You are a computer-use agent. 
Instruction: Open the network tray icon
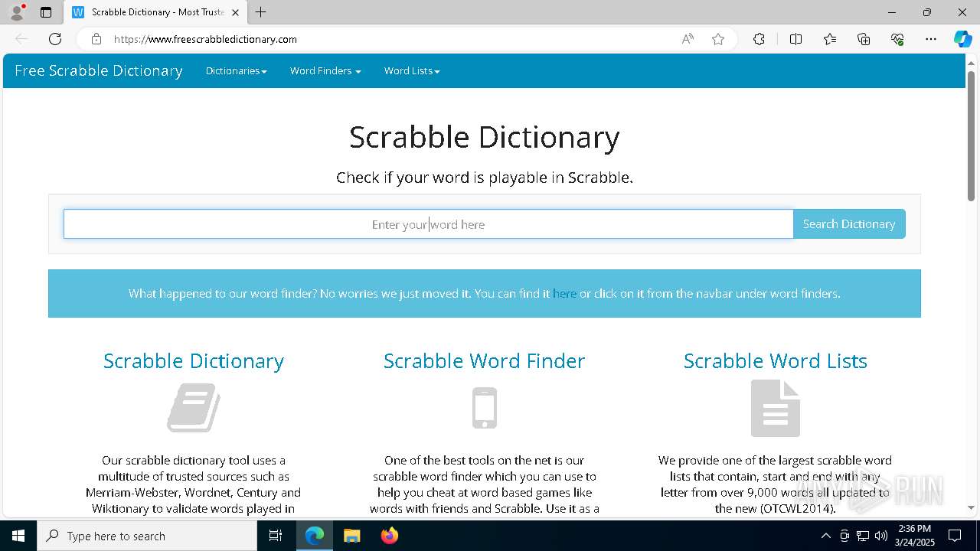tap(863, 536)
